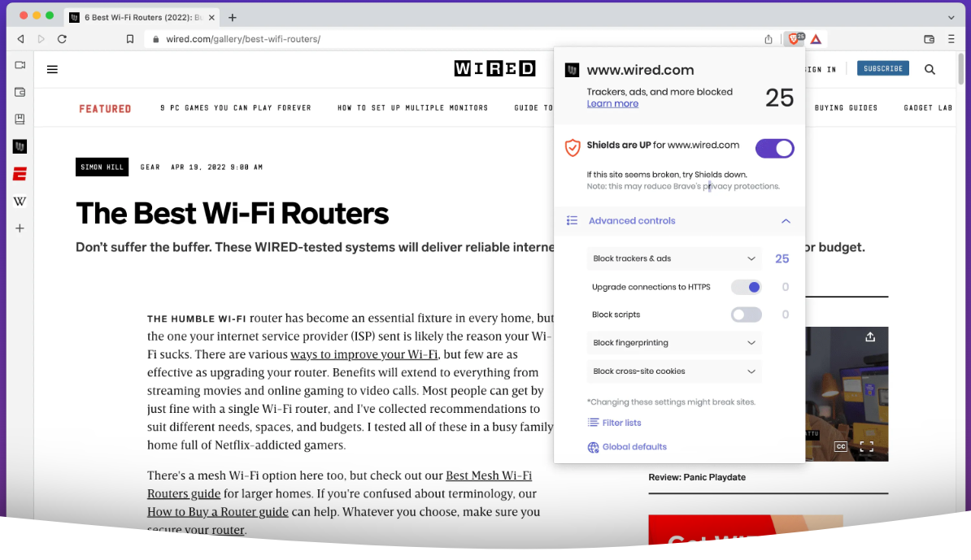Click the video share icon
Screen dimensions: 971x560
[870, 336]
